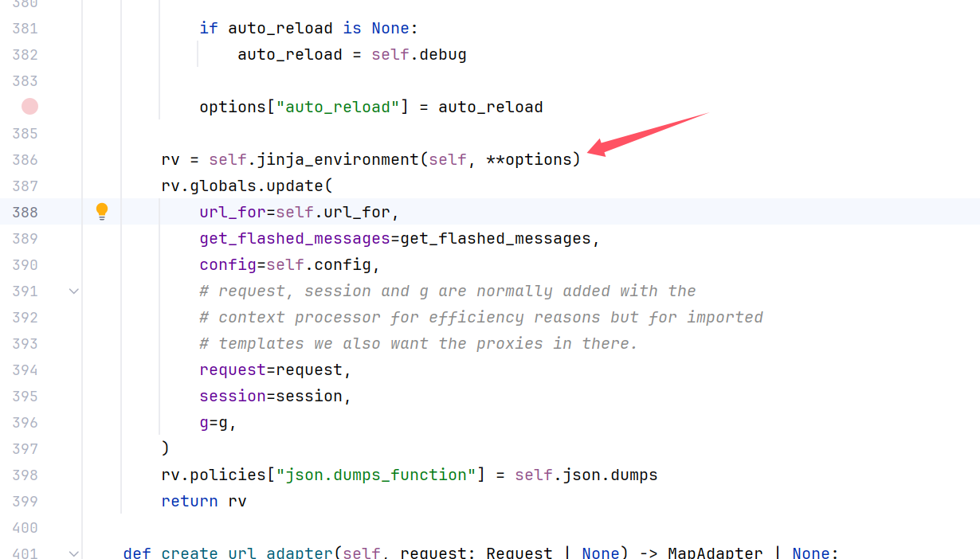The image size is (980, 559).
Task: Click the session=session argument line
Action: click(275, 396)
